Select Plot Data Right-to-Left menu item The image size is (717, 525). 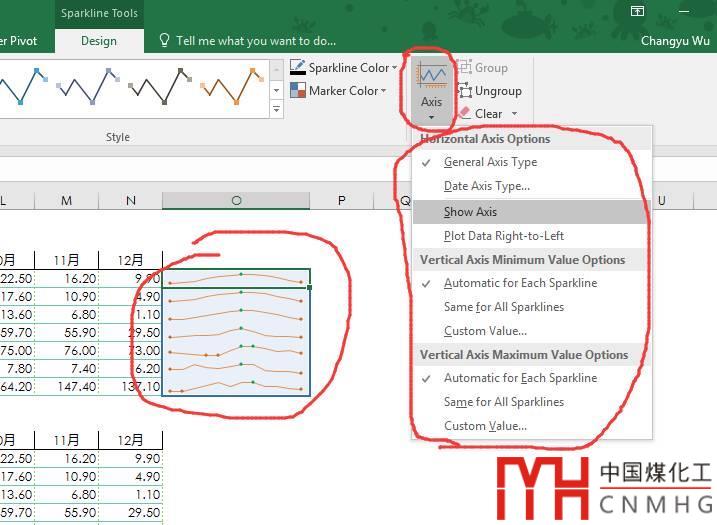[x=504, y=236]
